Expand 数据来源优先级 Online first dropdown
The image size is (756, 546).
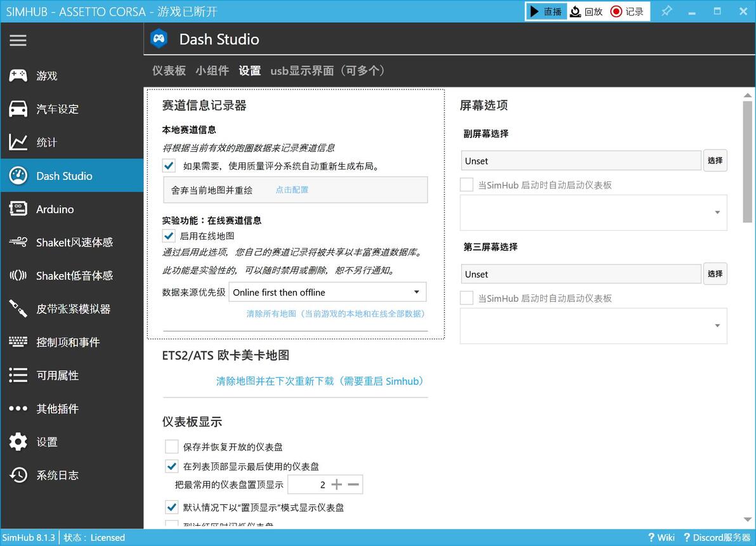327,292
